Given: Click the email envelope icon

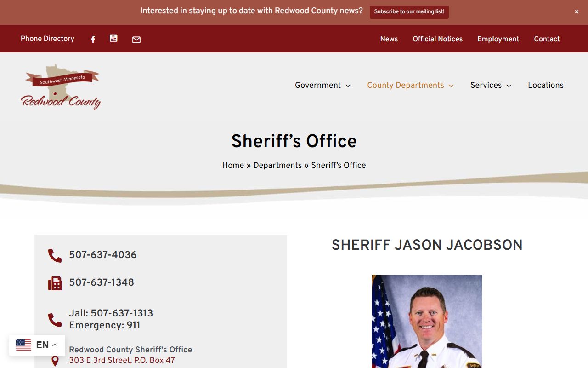Looking at the screenshot, I should coord(136,40).
